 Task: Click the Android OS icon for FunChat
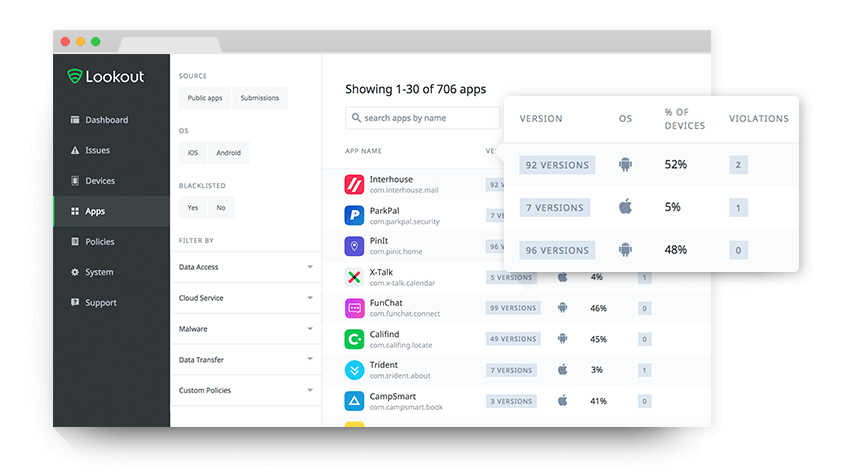pos(562,308)
